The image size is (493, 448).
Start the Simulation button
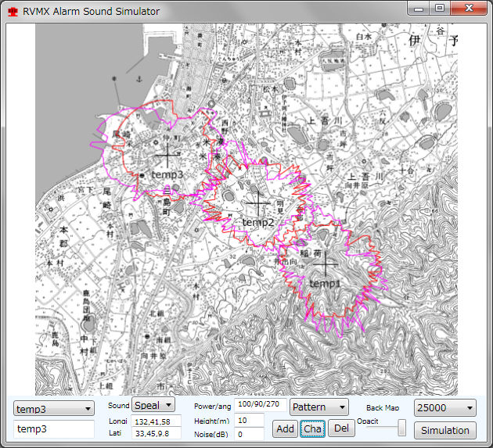point(444,430)
